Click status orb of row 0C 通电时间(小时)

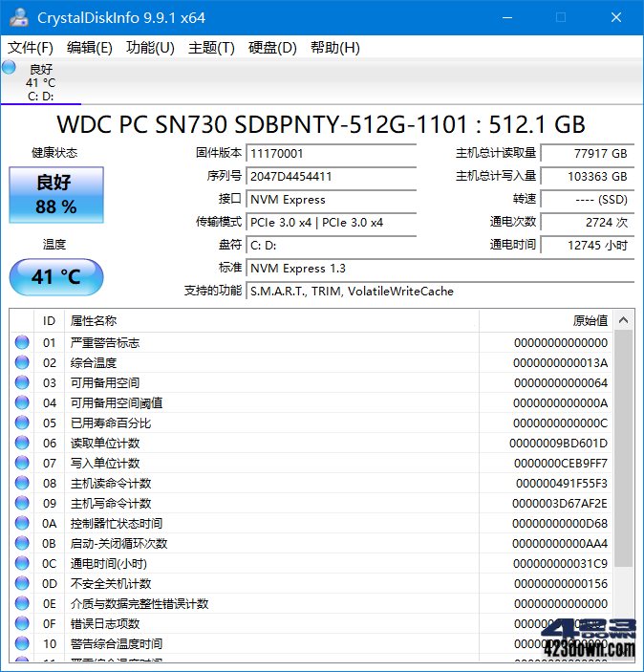click(22, 564)
